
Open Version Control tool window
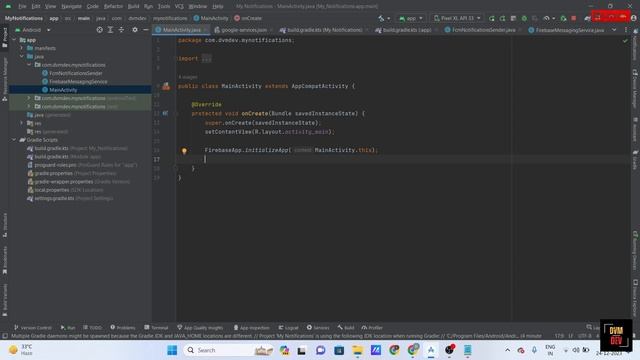tap(33, 327)
